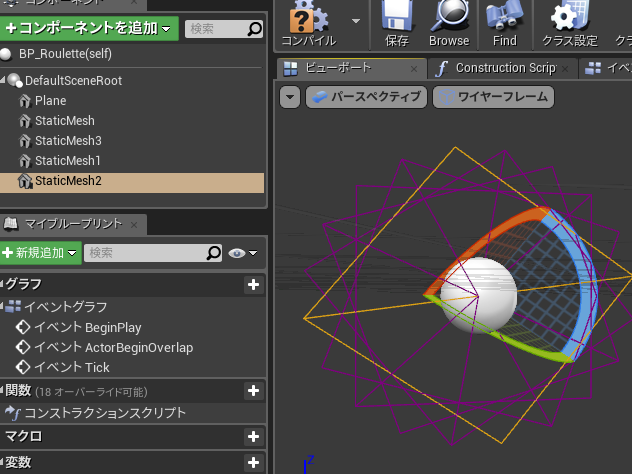Open イベント ActorBeginOverlap node
632x474 pixels.
tap(114, 347)
